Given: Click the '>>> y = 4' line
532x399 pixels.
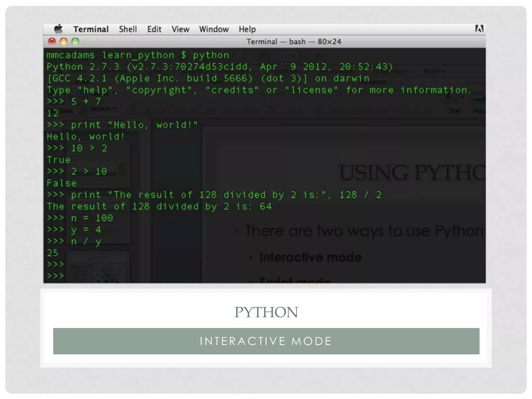Looking at the screenshot, I should coord(74,230).
